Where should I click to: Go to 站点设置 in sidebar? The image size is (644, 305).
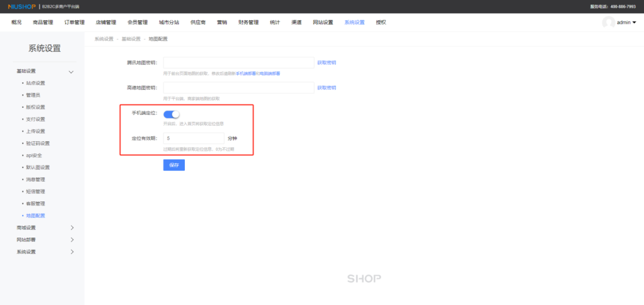coord(35,83)
